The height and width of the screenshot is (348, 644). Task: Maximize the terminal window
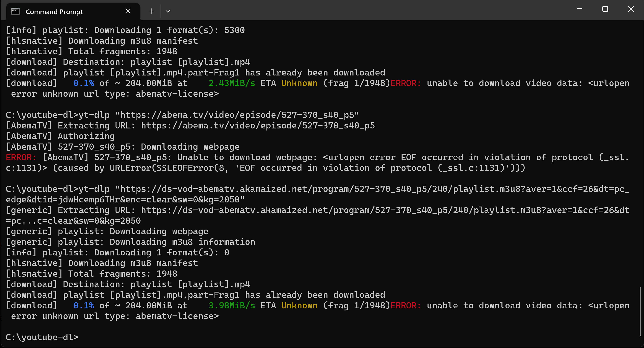click(x=605, y=9)
